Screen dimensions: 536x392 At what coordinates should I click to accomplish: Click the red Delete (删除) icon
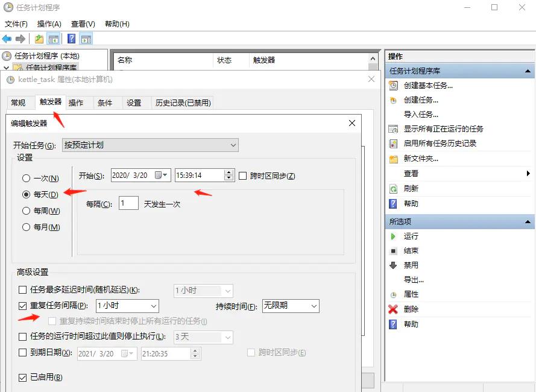(393, 309)
